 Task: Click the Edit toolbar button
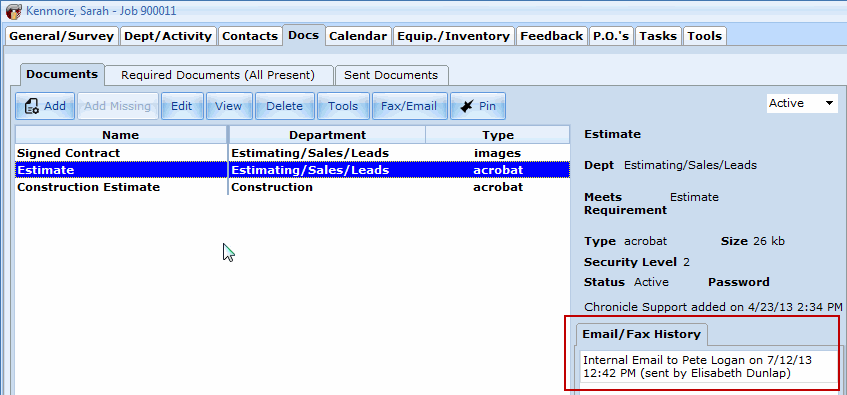(182, 106)
